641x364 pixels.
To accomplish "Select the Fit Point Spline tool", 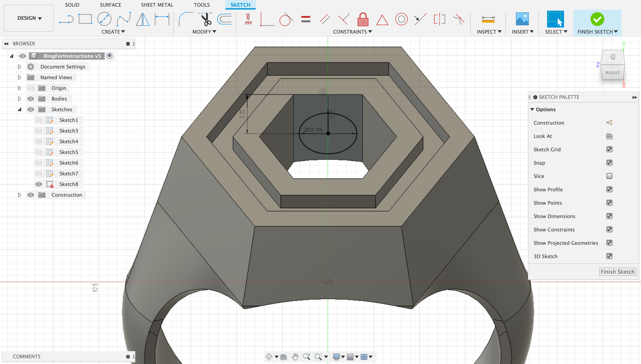I will 124,19.
